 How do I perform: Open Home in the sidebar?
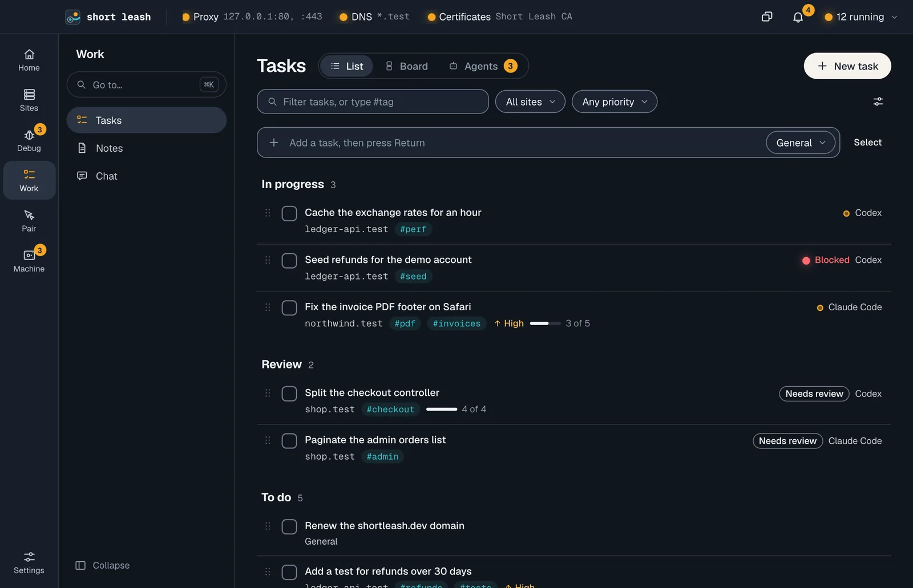pos(29,60)
